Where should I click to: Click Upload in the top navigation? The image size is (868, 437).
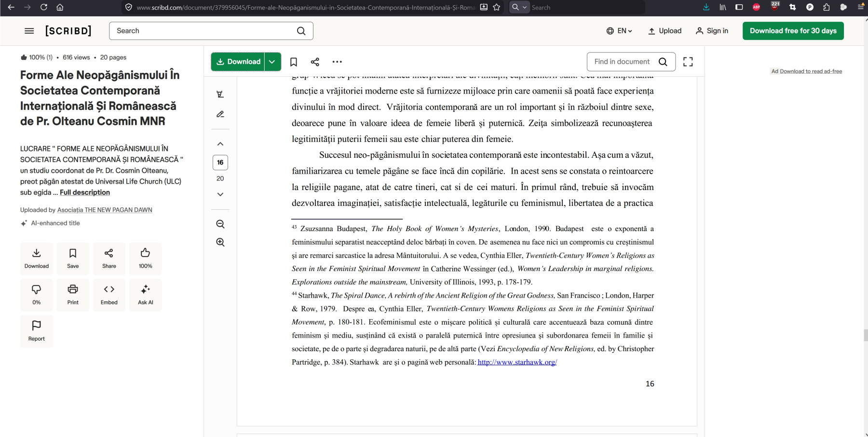click(x=665, y=31)
